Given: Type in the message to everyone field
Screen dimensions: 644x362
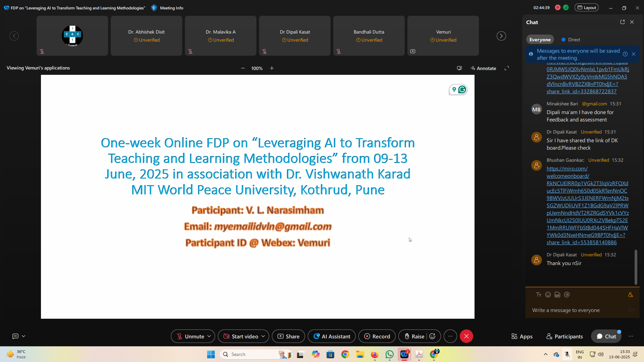Looking at the screenshot, I should click(x=577, y=310).
